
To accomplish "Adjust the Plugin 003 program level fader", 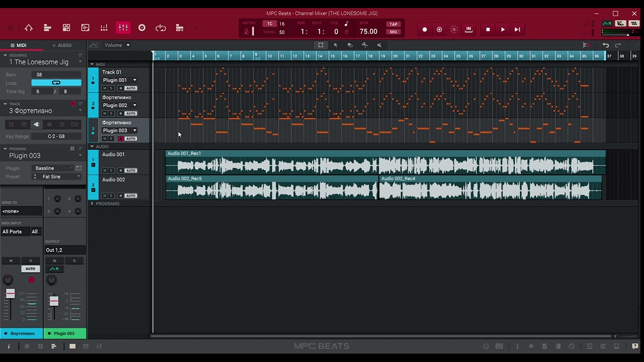I will (x=54, y=301).
